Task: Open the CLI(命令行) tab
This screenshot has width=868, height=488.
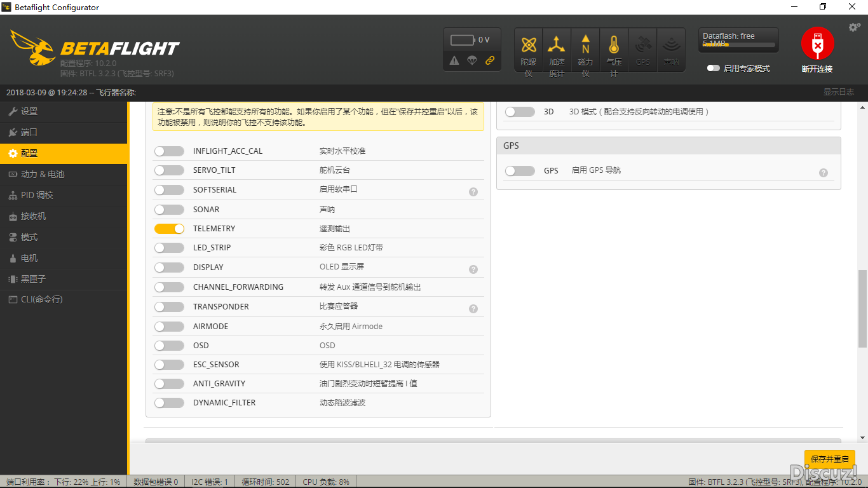Action: pyautogui.click(x=64, y=299)
